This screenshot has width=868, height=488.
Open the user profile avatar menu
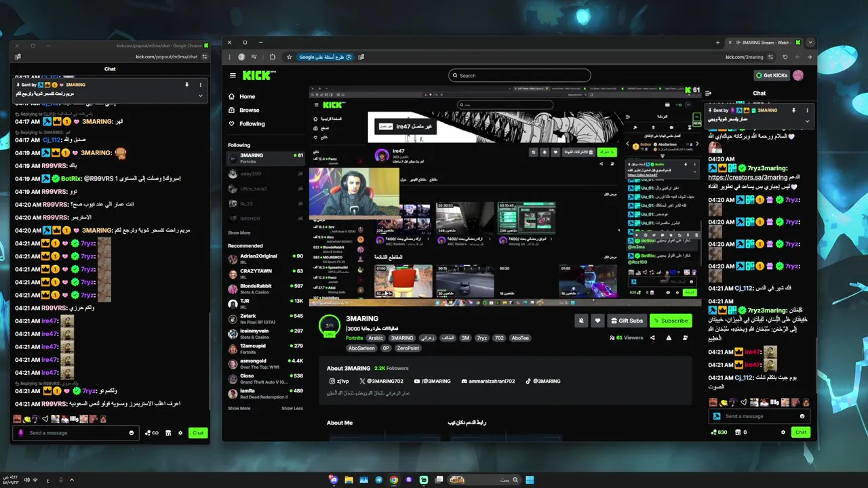click(798, 75)
